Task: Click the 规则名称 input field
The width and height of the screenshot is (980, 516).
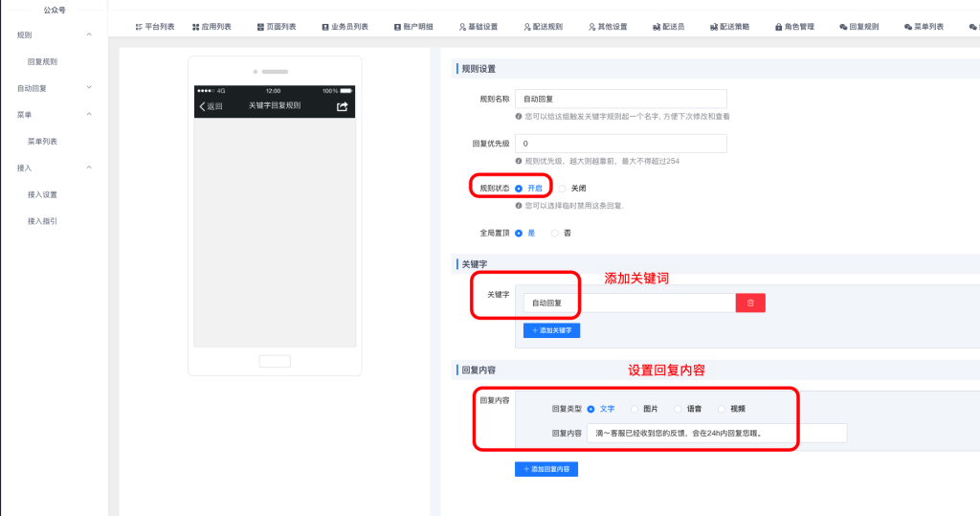Action: pos(620,99)
